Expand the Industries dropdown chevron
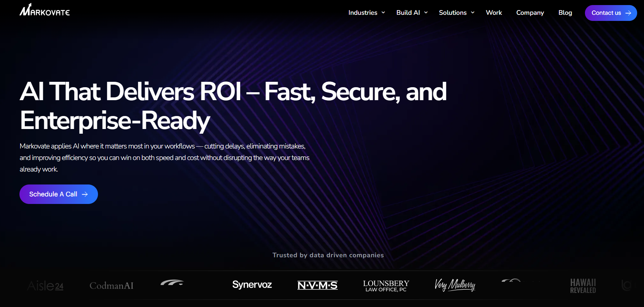 [383, 13]
